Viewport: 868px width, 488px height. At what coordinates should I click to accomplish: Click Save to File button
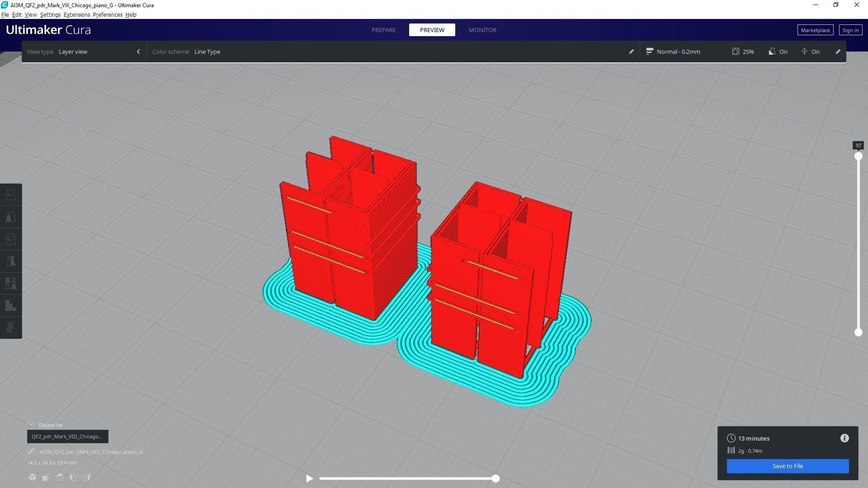(x=788, y=466)
